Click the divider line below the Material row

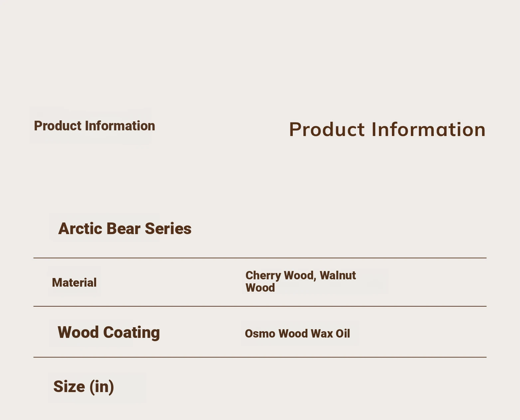(260, 306)
